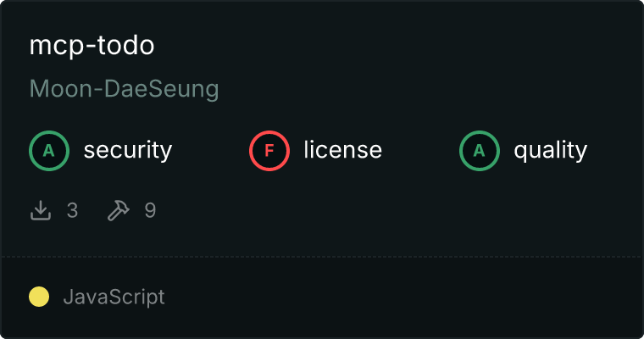Select the license label text
The width and height of the screenshot is (644, 339).
tap(342, 151)
